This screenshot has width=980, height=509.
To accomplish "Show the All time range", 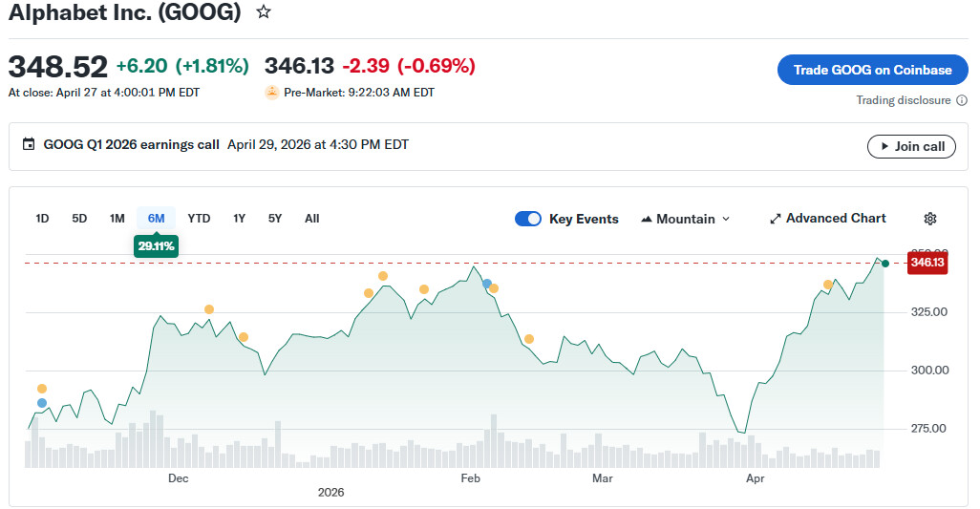I will 311,219.
